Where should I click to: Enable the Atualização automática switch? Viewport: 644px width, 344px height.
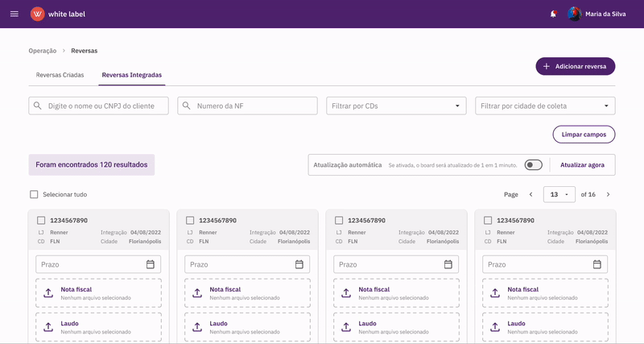tap(533, 165)
